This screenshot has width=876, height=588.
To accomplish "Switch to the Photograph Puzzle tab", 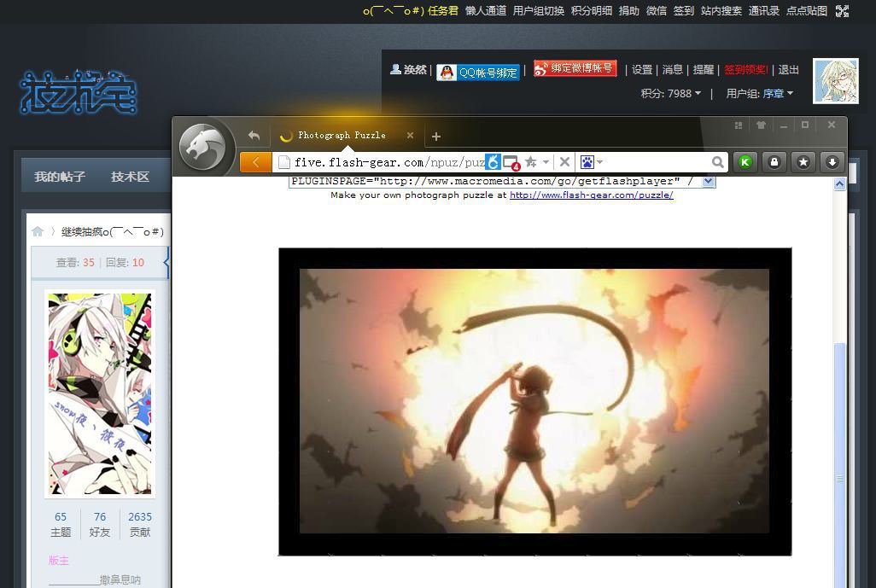I will (x=342, y=136).
